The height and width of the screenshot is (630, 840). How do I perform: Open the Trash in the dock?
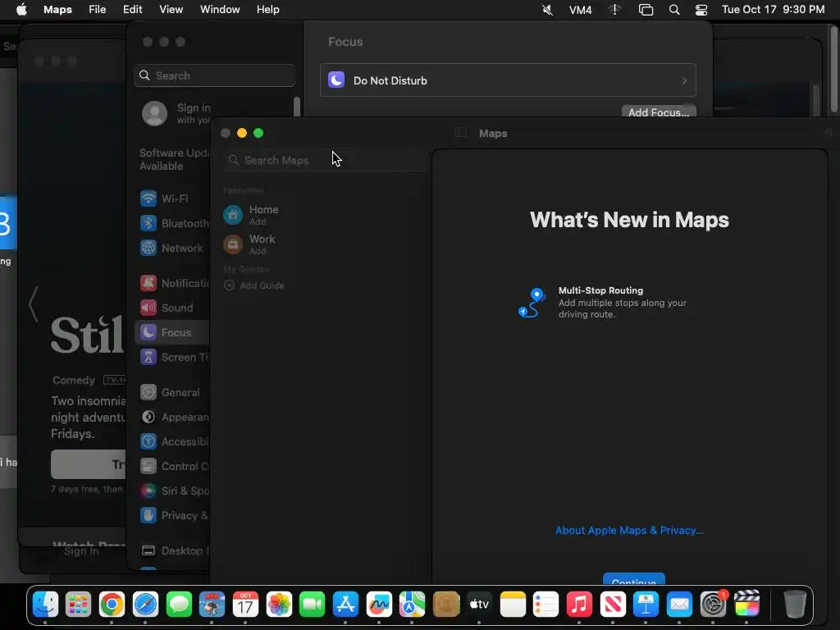(x=795, y=605)
